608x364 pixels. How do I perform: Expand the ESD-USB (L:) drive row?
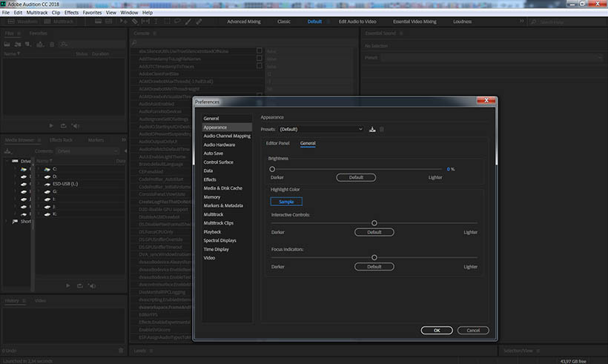click(x=39, y=184)
